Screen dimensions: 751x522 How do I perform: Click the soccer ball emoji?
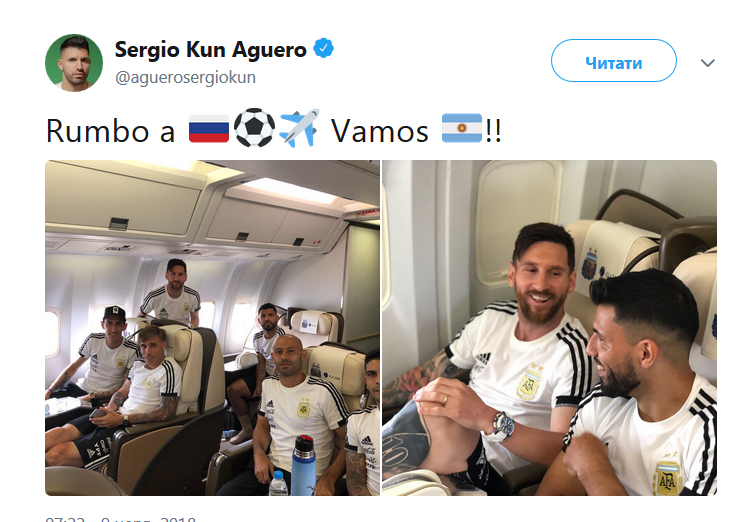(254, 128)
